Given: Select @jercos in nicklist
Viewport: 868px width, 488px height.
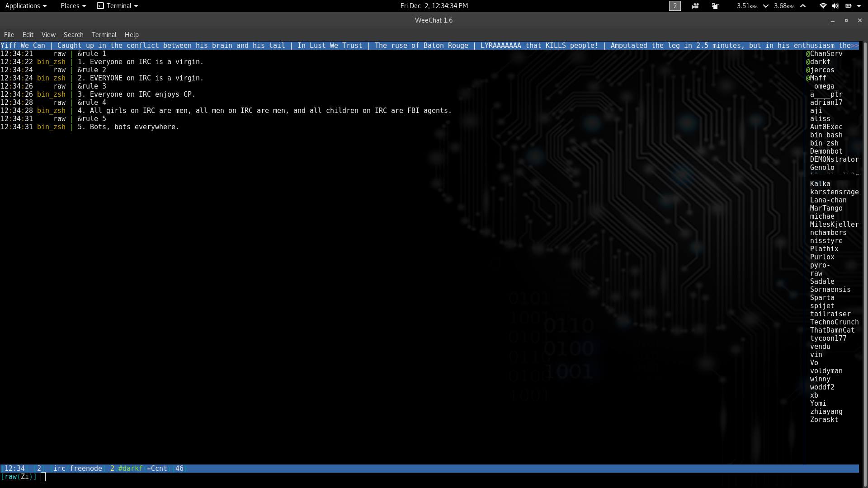Looking at the screenshot, I should pyautogui.click(x=820, y=70).
